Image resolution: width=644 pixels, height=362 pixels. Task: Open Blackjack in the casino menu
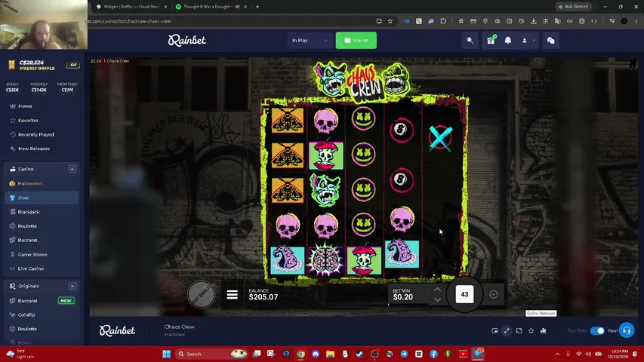(29, 212)
